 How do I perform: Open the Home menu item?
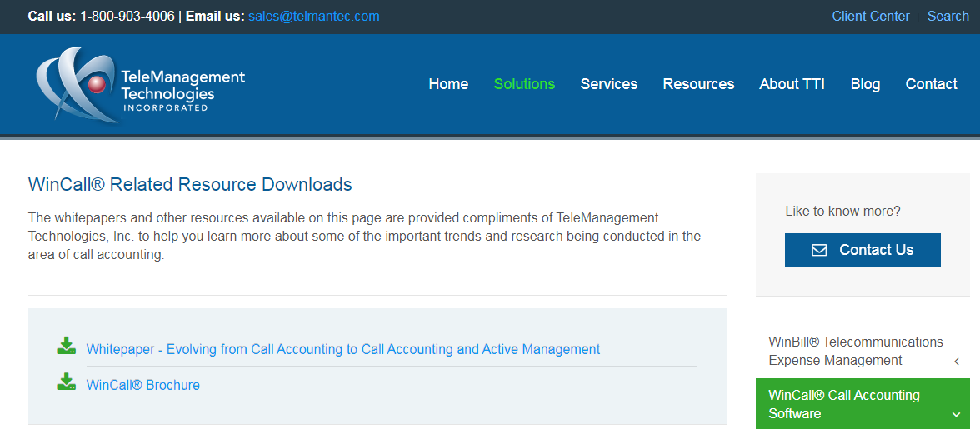[x=448, y=84]
